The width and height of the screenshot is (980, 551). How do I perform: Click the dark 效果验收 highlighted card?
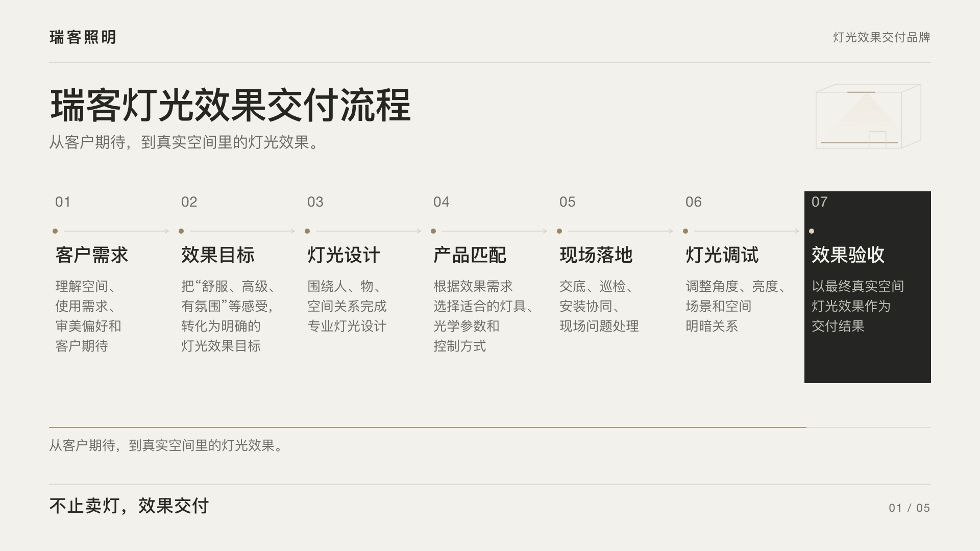coord(868,287)
